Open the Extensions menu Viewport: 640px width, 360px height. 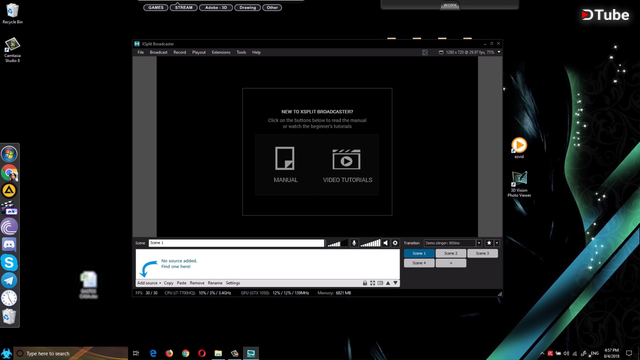221,52
